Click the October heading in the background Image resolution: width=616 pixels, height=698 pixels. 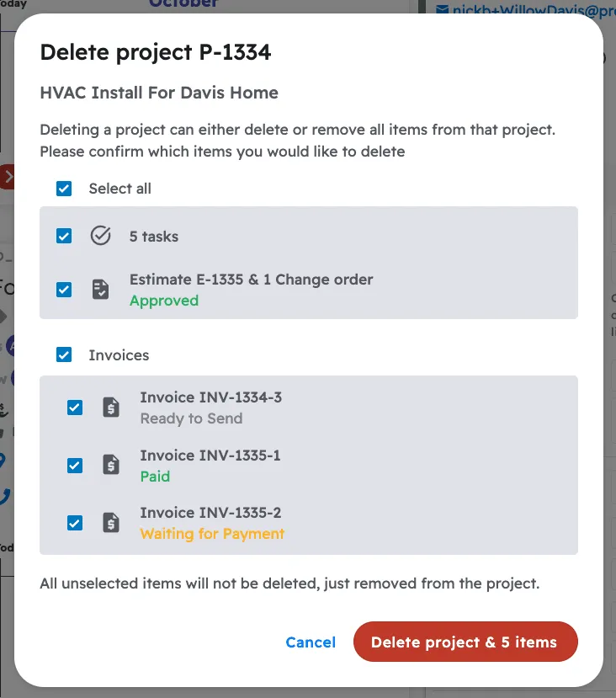tap(183, 4)
